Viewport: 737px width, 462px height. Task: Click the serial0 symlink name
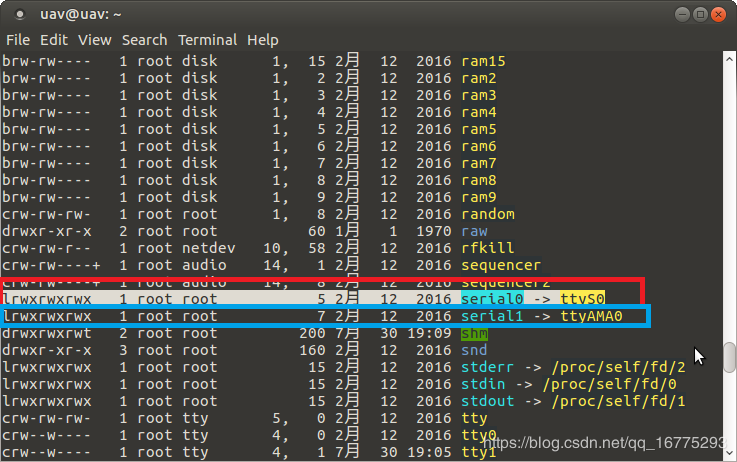(492, 299)
